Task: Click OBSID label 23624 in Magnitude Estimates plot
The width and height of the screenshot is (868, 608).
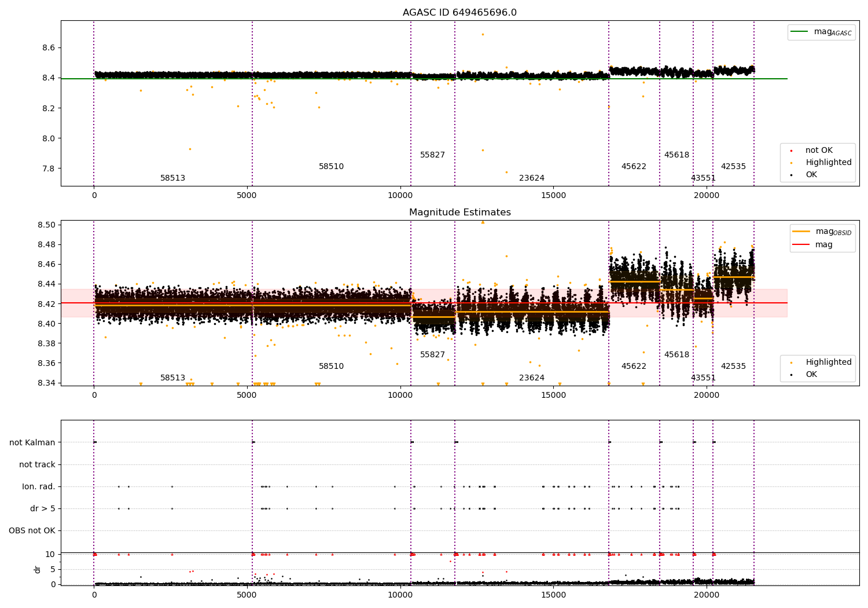Action: click(531, 378)
